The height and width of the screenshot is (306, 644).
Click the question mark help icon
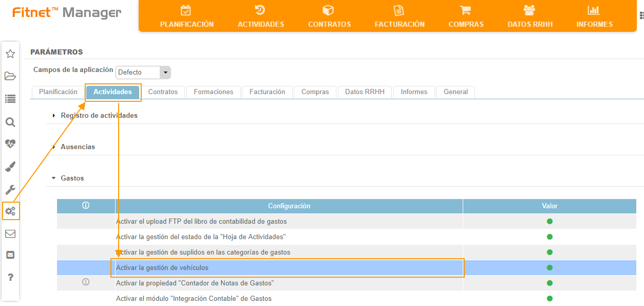coord(10,278)
